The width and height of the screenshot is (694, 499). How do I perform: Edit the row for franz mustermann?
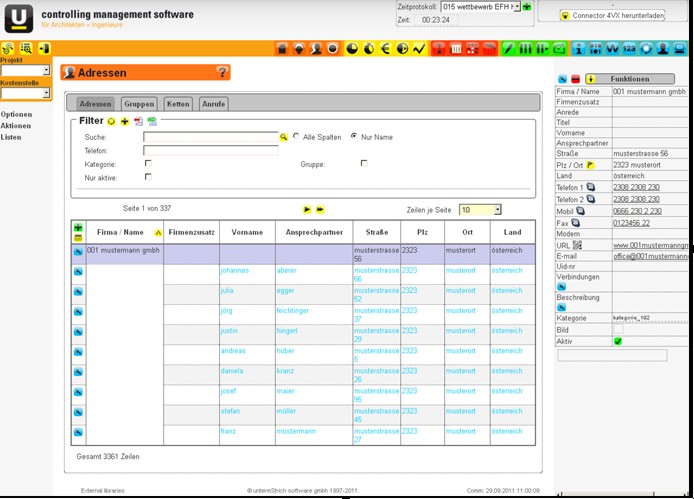coord(78,432)
